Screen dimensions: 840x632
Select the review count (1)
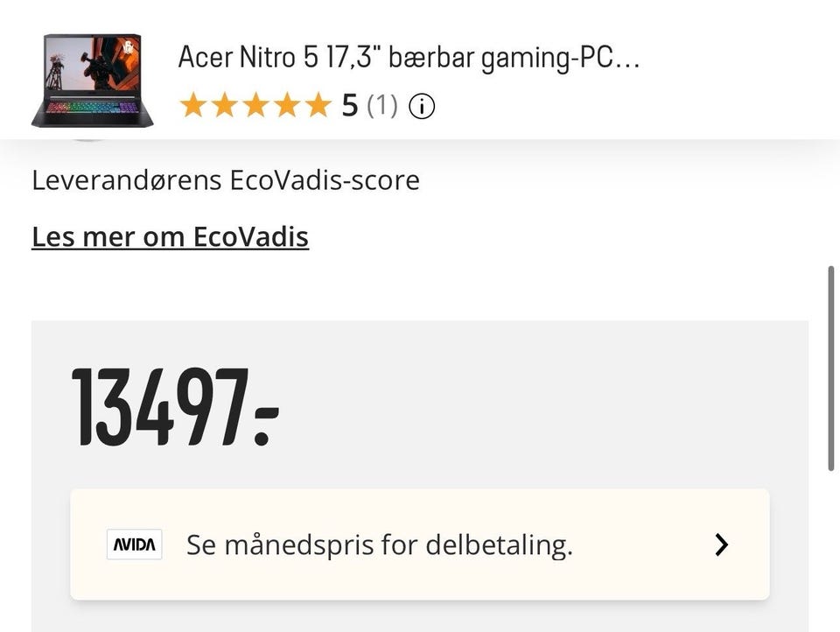pos(382,105)
